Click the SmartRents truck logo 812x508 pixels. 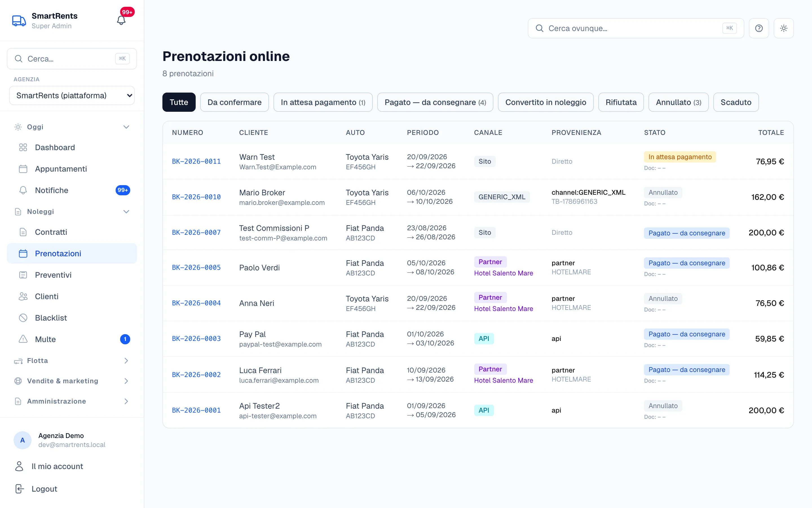pos(19,21)
